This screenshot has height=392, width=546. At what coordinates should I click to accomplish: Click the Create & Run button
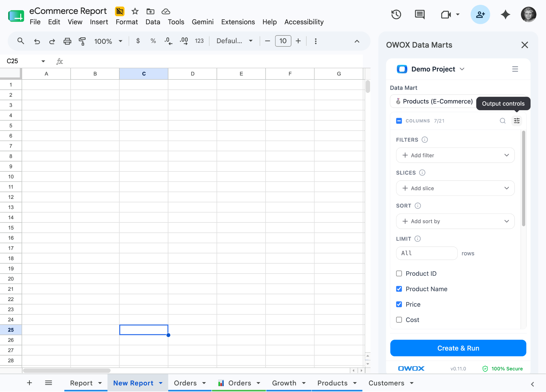pos(458,348)
